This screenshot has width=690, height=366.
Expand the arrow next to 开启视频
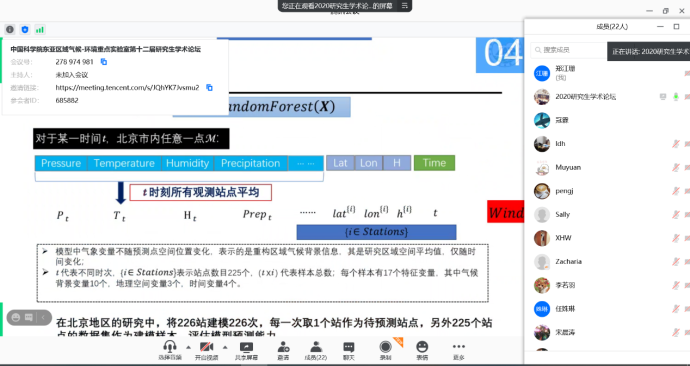click(x=225, y=347)
